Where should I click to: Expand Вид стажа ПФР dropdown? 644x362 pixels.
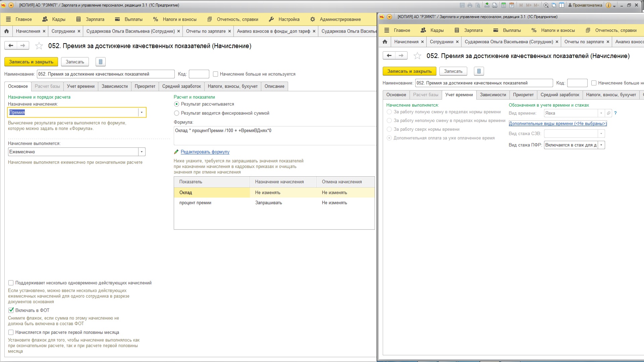(x=601, y=145)
